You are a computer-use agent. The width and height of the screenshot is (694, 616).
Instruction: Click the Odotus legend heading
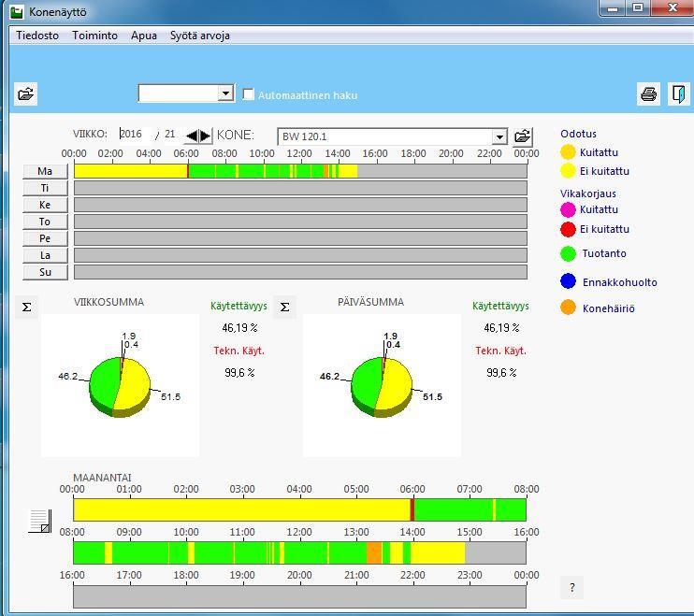click(578, 134)
